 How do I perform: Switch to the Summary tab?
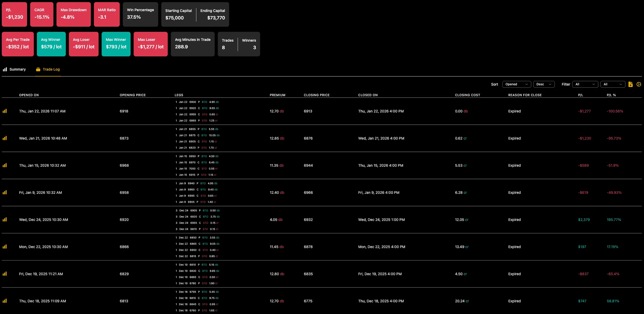tap(14, 69)
